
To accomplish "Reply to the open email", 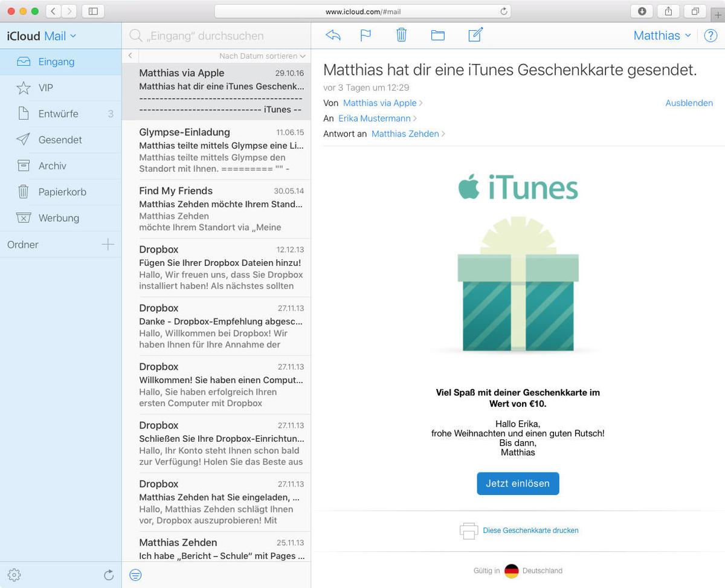I will 333,35.
